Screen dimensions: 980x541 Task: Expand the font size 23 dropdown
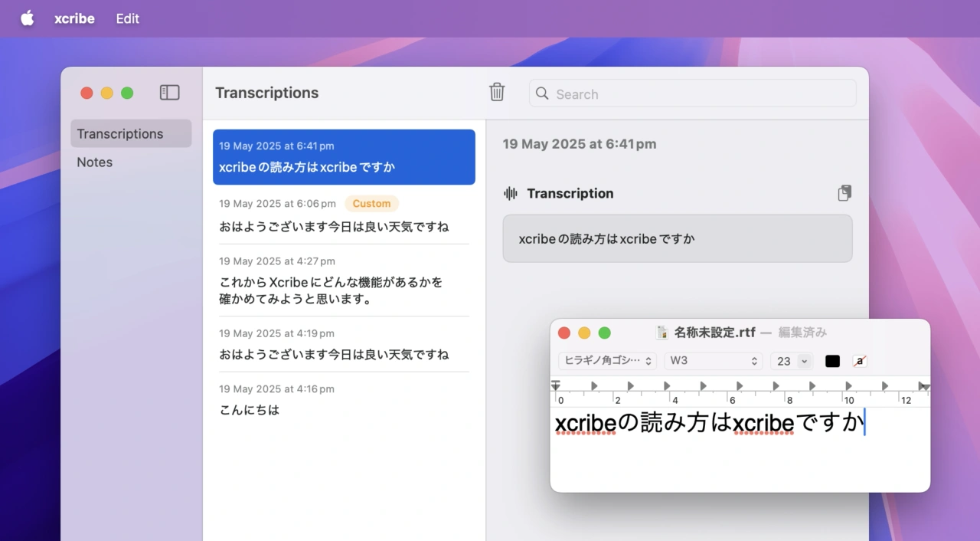tap(803, 361)
